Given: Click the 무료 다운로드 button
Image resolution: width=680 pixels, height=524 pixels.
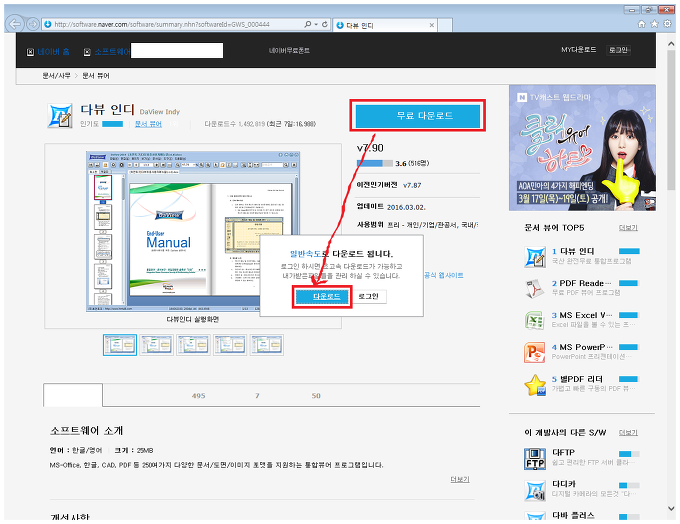Looking at the screenshot, I should (x=418, y=115).
